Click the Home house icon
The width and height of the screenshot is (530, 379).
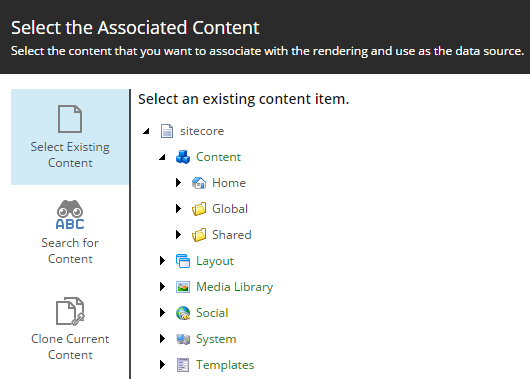click(x=199, y=183)
